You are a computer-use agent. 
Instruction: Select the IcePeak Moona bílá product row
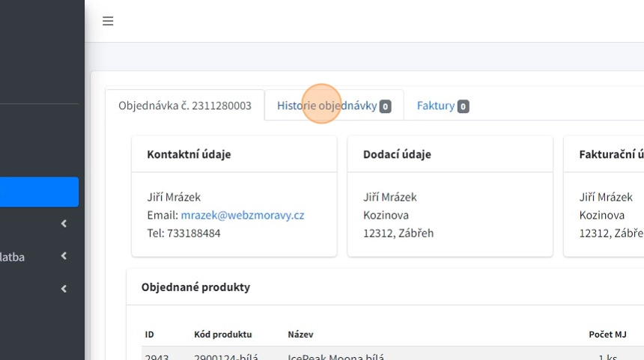point(335,356)
